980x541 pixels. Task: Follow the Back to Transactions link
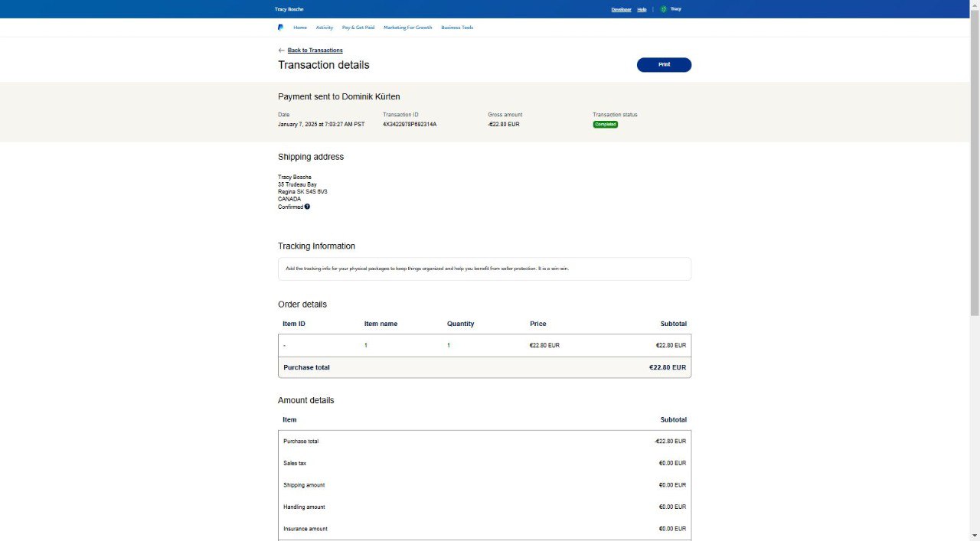tap(315, 51)
